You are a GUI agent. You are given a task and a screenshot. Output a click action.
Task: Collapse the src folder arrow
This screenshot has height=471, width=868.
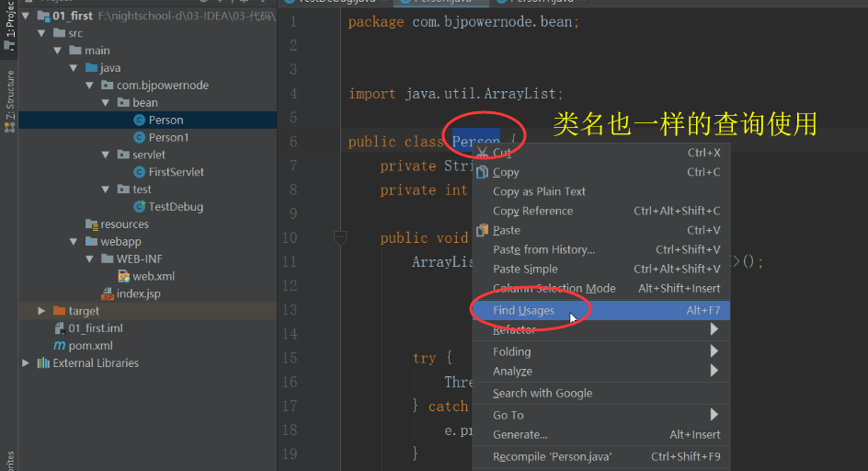click(x=41, y=33)
